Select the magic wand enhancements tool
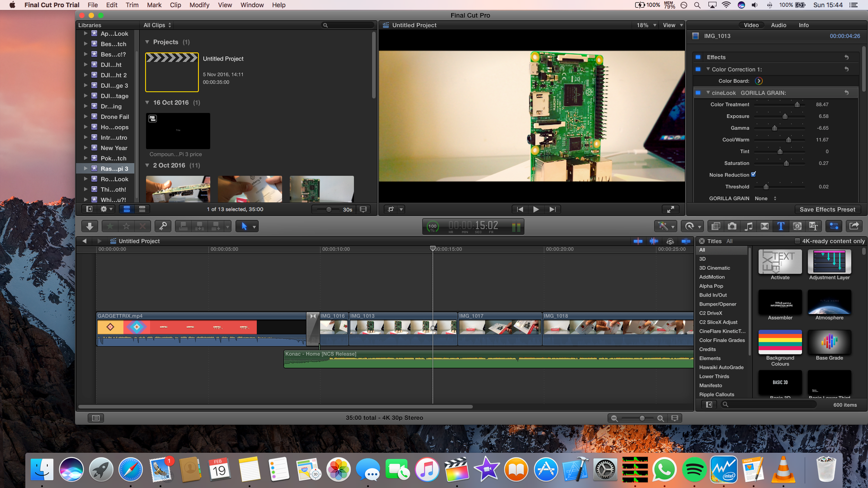Image resolution: width=868 pixels, height=488 pixels. (x=664, y=226)
